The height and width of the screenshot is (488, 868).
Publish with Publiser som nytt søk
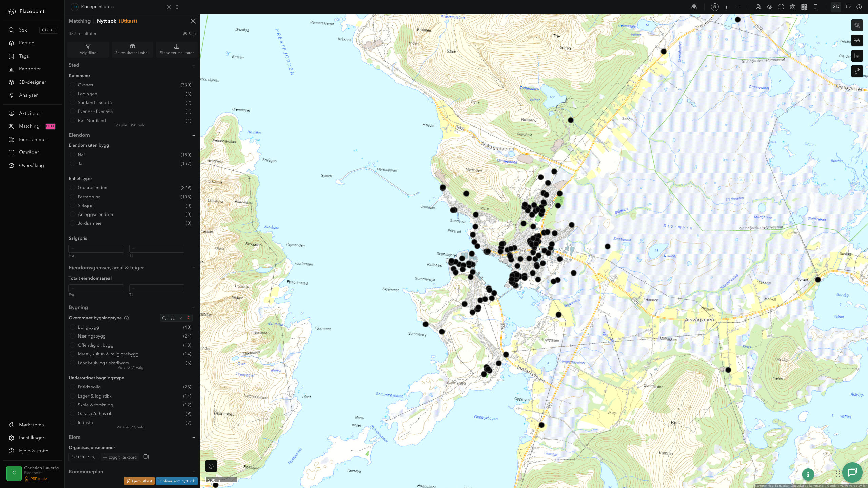pos(177,481)
